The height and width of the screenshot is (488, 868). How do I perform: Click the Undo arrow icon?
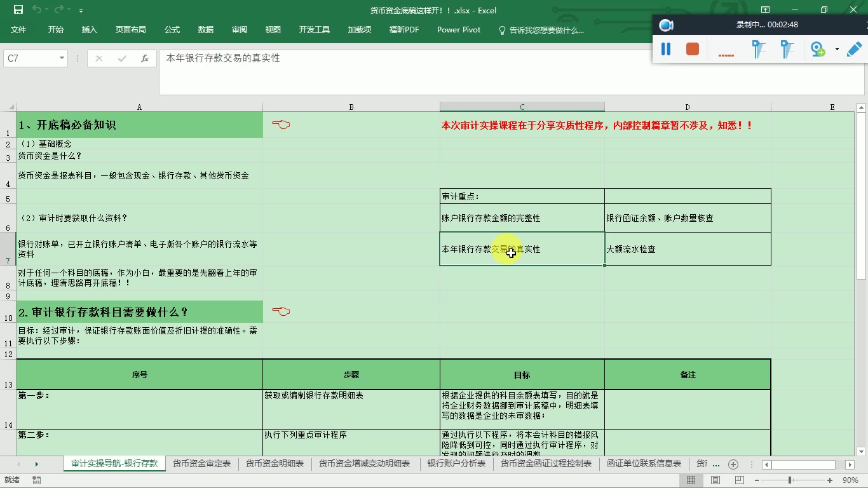[x=36, y=10]
